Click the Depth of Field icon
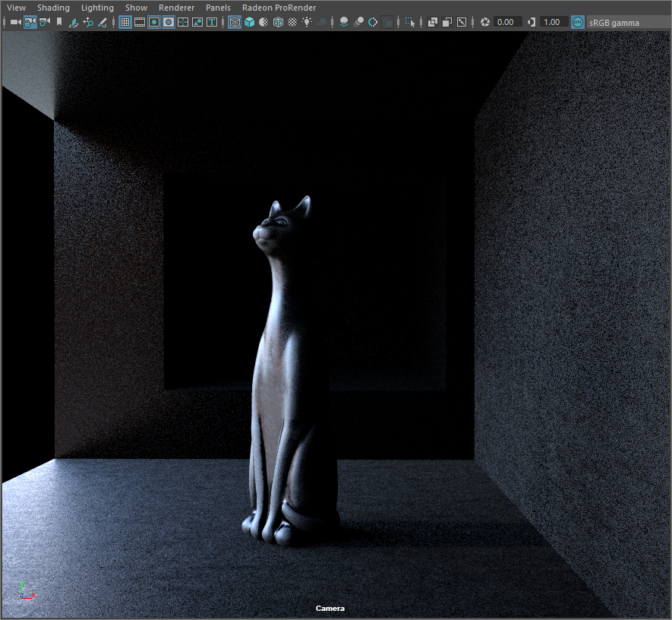 click(387, 22)
